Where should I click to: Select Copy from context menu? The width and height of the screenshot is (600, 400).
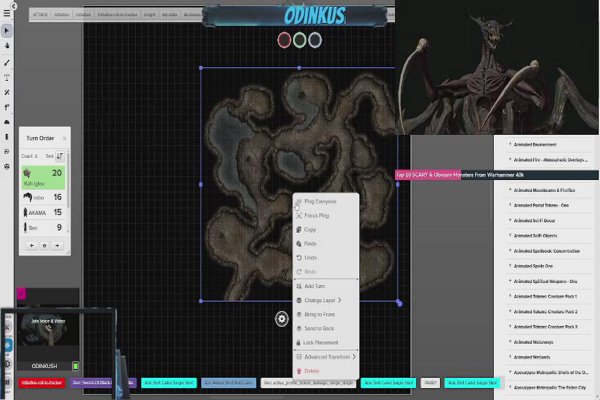tap(326, 230)
